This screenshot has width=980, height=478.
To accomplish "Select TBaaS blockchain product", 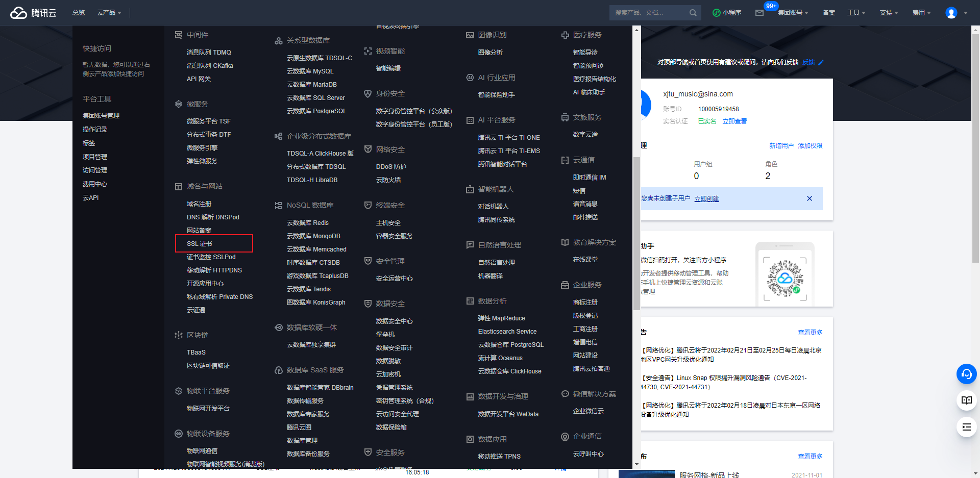I will point(196,353).
